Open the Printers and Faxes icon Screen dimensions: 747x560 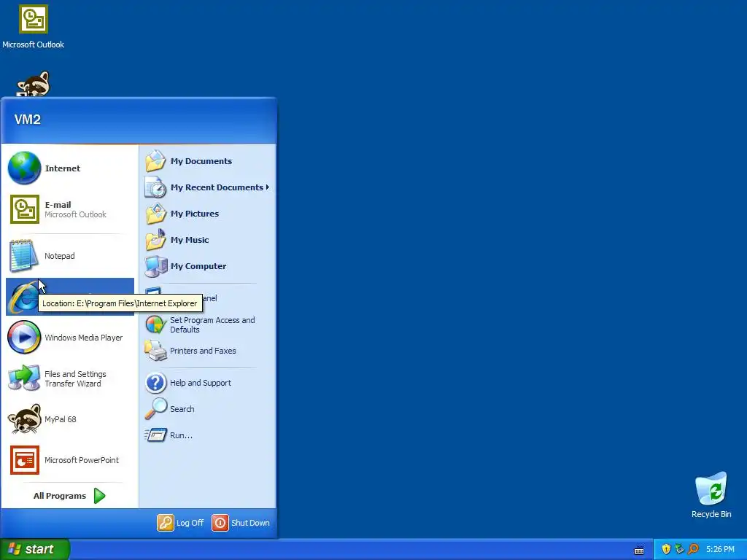coord(155,351)
